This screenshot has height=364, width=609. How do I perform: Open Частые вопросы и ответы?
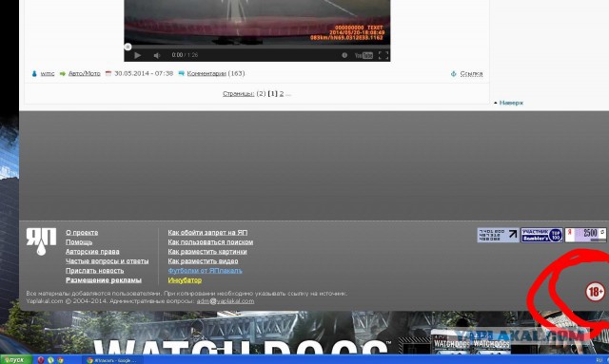tap(108, 261)
